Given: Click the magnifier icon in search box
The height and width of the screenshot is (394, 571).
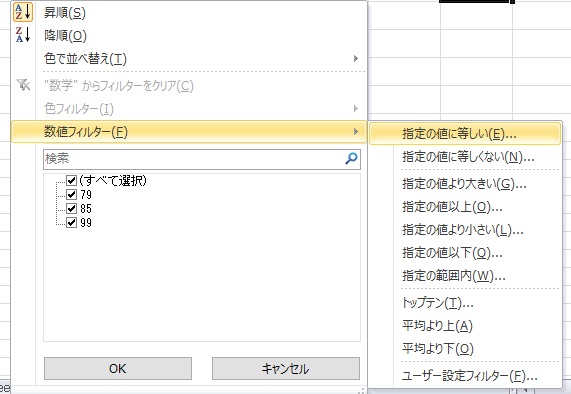Looking at the screenshot, I should [351, 158].
